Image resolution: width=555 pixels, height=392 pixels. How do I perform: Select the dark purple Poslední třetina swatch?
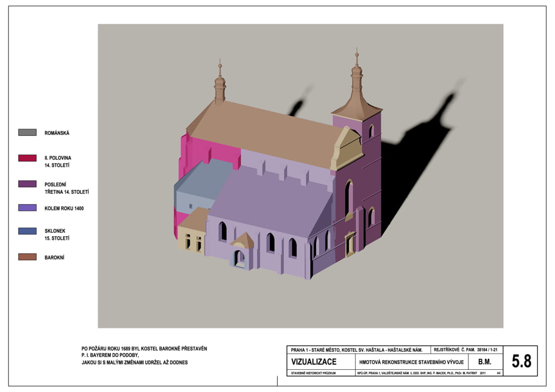pos(27,184)
